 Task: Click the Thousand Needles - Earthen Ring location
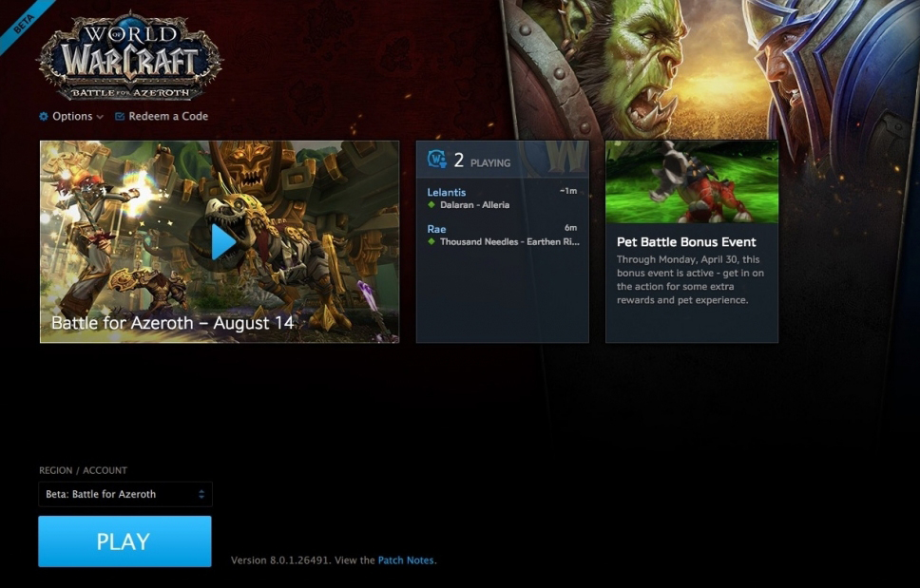pos(509,241)
